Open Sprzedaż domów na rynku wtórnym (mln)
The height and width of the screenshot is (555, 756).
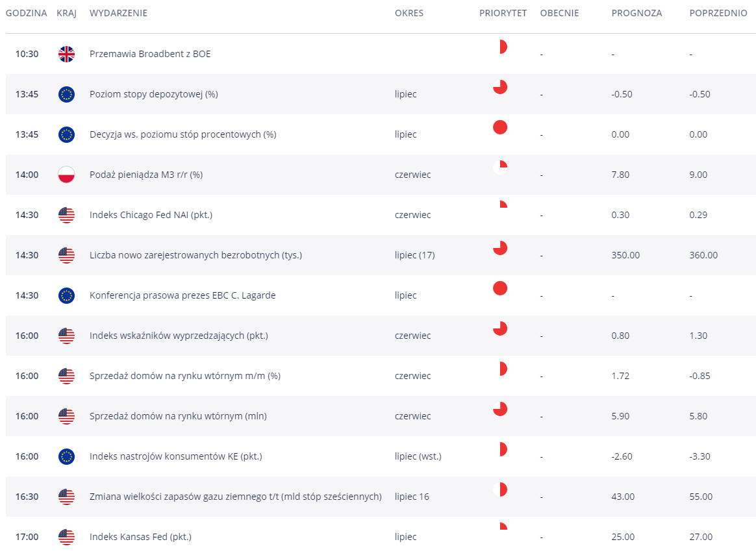click(x=178, y=416)
